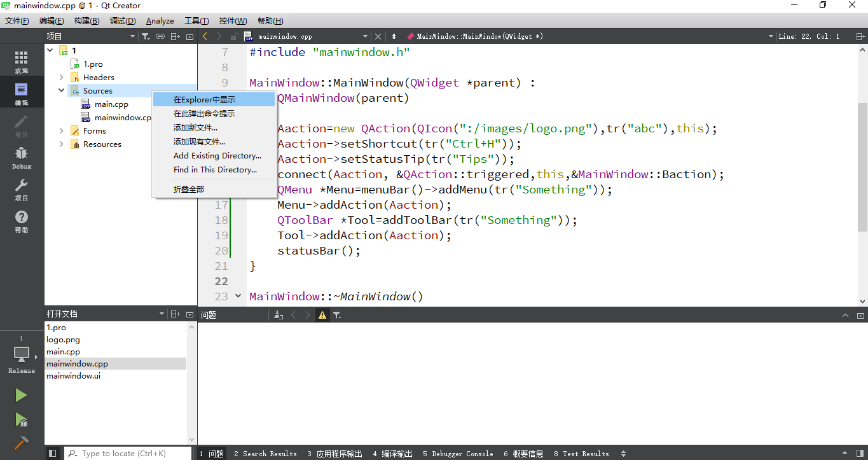Open the 欢迎 (Welcome) mode
The width and height of the screenshot is (868, 460).
tap(22, 62)
